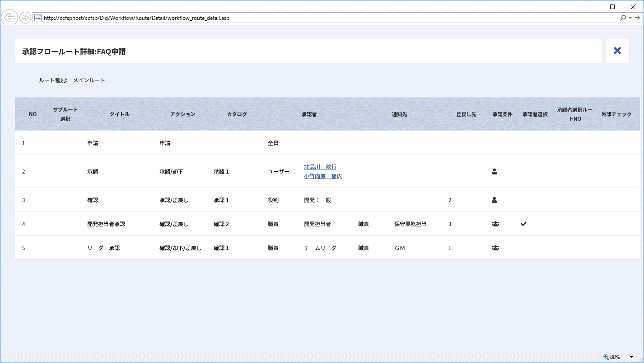Viewport: 644px width, 363px height.
Task: Open the 小竹向原 智広 approver link
Action: point(323,176)
